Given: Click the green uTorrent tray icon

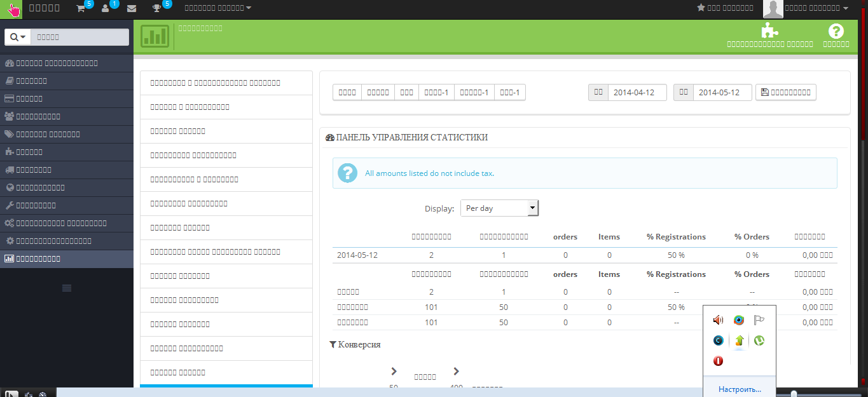Looking at the screenshot, I should click(759, 340).
